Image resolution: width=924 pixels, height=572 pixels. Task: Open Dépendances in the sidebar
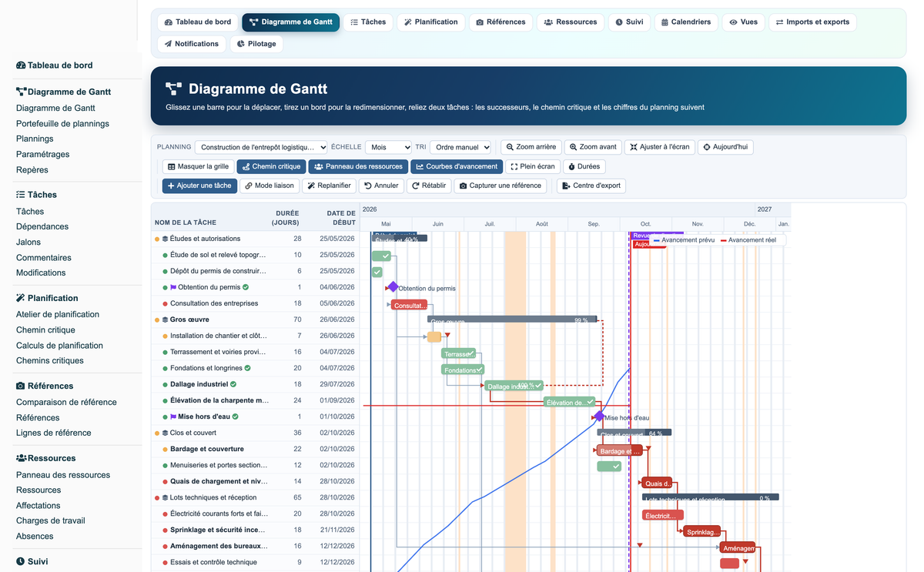(42, 226)
